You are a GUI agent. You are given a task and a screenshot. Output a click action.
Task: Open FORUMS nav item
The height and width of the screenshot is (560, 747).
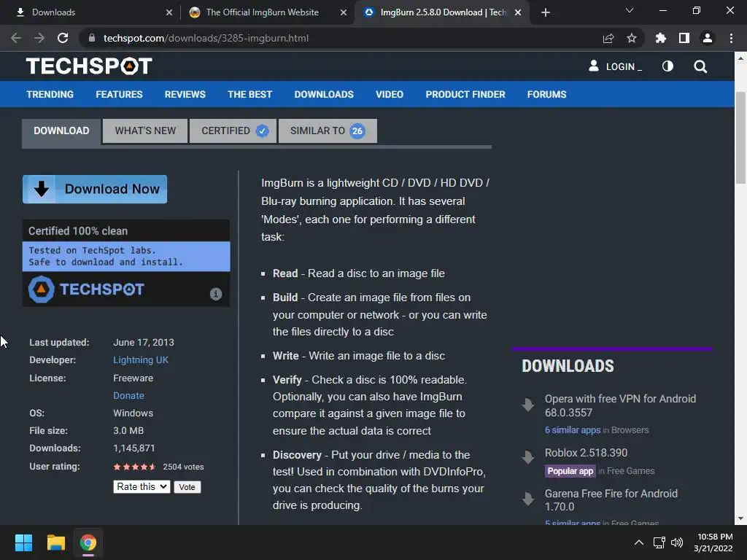(x=547, y=94)
